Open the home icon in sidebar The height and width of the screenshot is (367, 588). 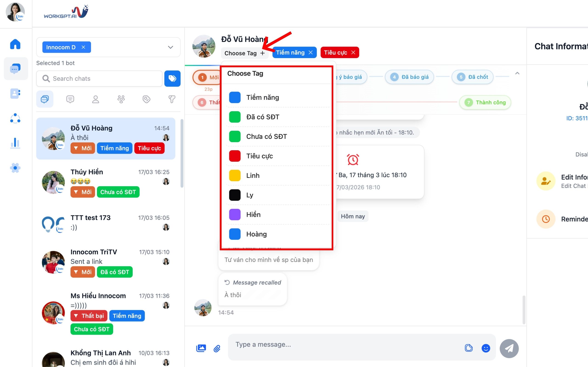[15, 44]
